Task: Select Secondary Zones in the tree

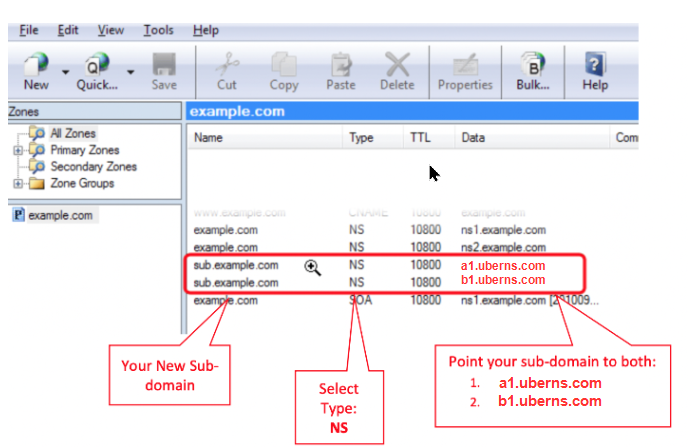Action: pos(93,167)
